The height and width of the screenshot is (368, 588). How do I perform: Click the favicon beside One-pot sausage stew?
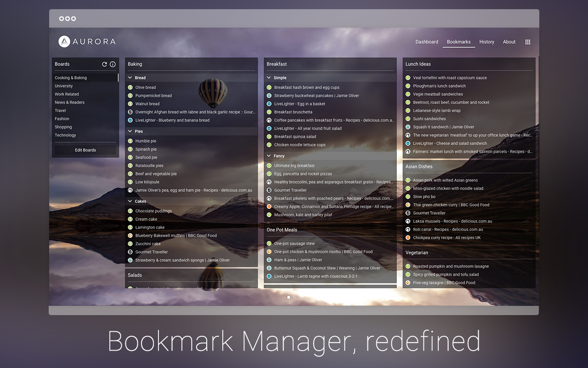[270, 243]
